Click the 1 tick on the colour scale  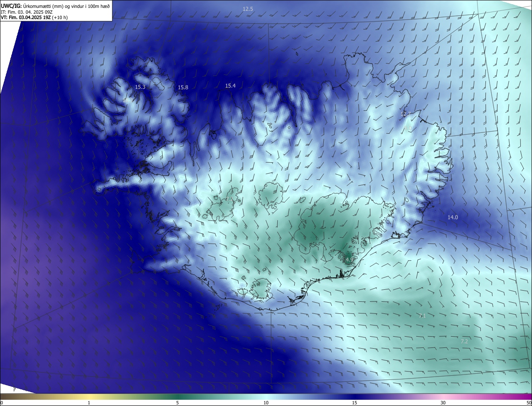[x=89, y=403]
